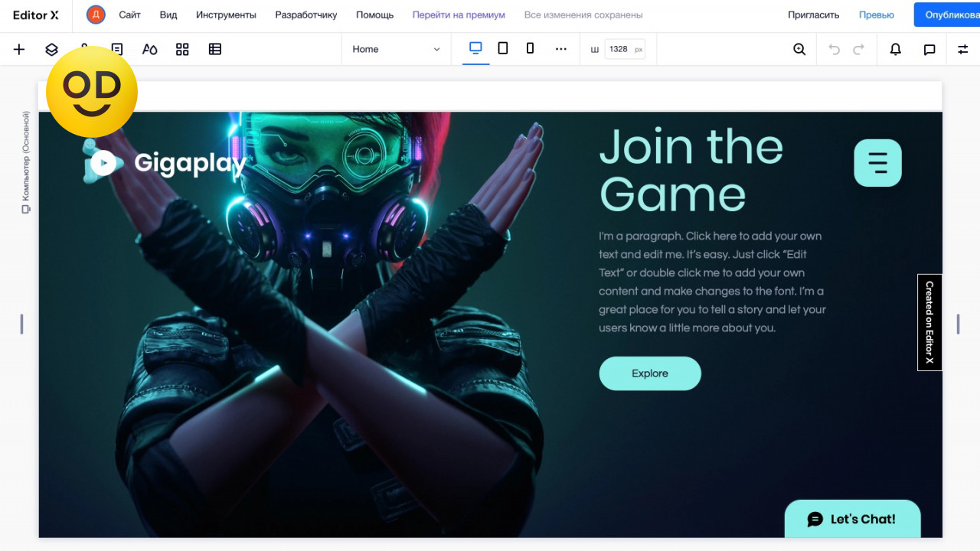Open the notifications bell icon
980x551 pixels.
click(x=895, y=49)
